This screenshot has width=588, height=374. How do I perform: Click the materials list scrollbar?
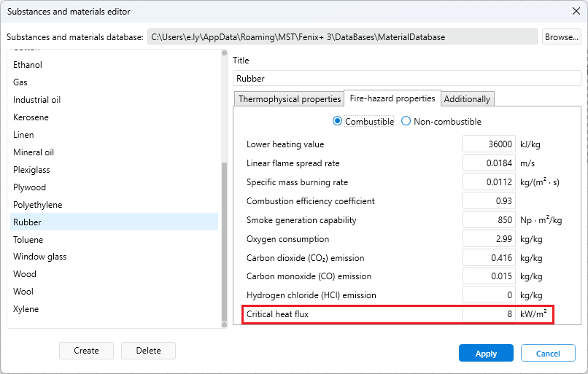click(x=224, y=241)
